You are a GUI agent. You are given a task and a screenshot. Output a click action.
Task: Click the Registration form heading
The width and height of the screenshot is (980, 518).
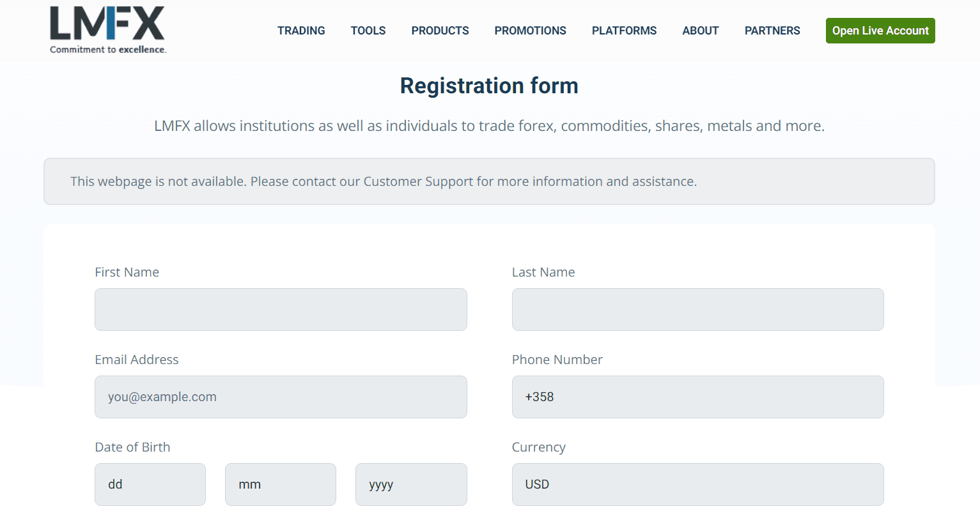489,86
